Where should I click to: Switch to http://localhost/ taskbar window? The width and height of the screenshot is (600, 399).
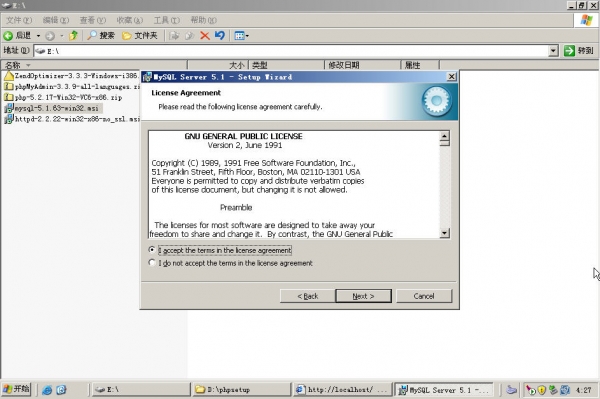343,389
